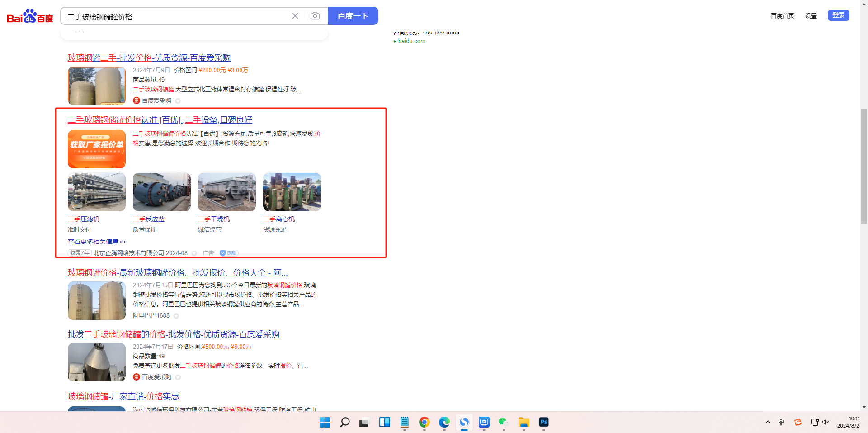Open the Widgets panel icon on taskbar
Viewport: 868px width, 433px height.
pyautogui.click(x=385, y=422)
